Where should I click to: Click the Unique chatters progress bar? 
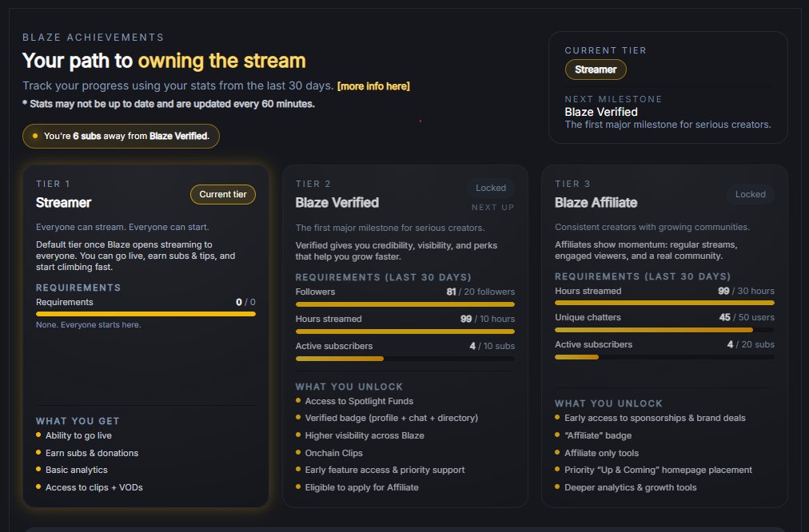point(664,330)
